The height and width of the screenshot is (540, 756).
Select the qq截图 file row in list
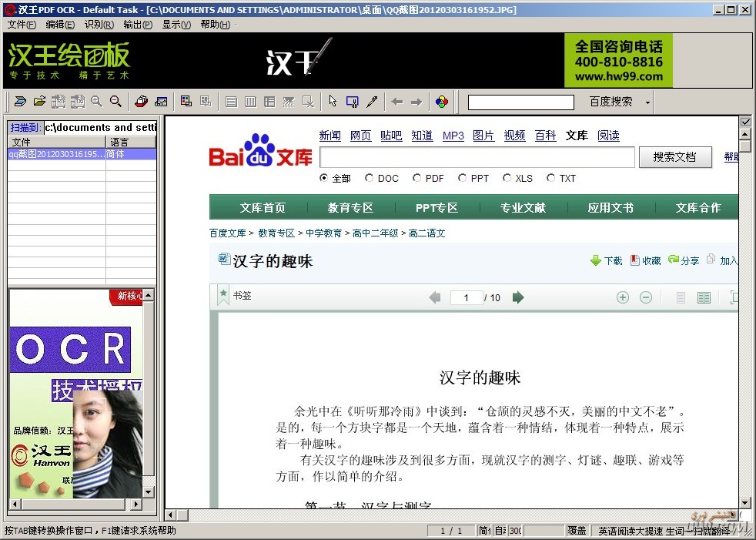[57, 154]
